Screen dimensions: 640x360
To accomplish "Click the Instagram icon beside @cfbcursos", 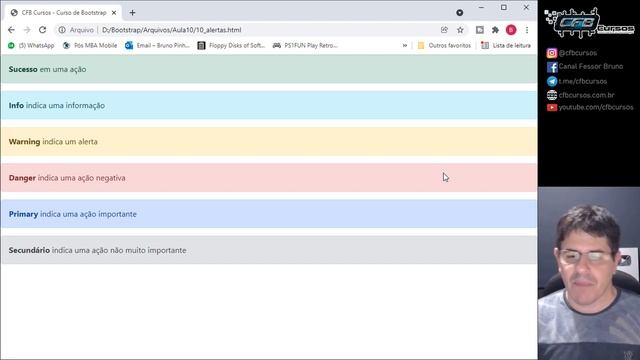I will [552, 53].
